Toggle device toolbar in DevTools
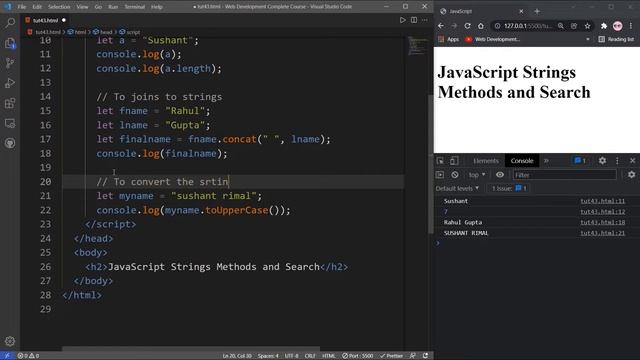640x360 pixels. 454,161
